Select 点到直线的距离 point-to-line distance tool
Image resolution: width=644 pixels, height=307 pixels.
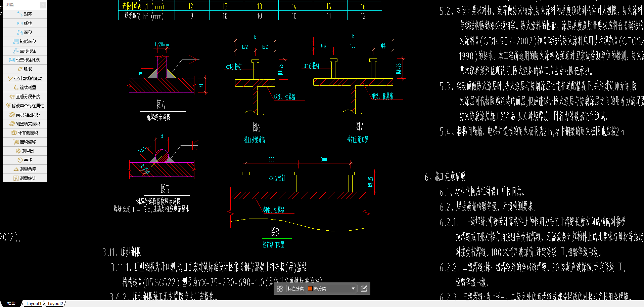pos(25,78)
